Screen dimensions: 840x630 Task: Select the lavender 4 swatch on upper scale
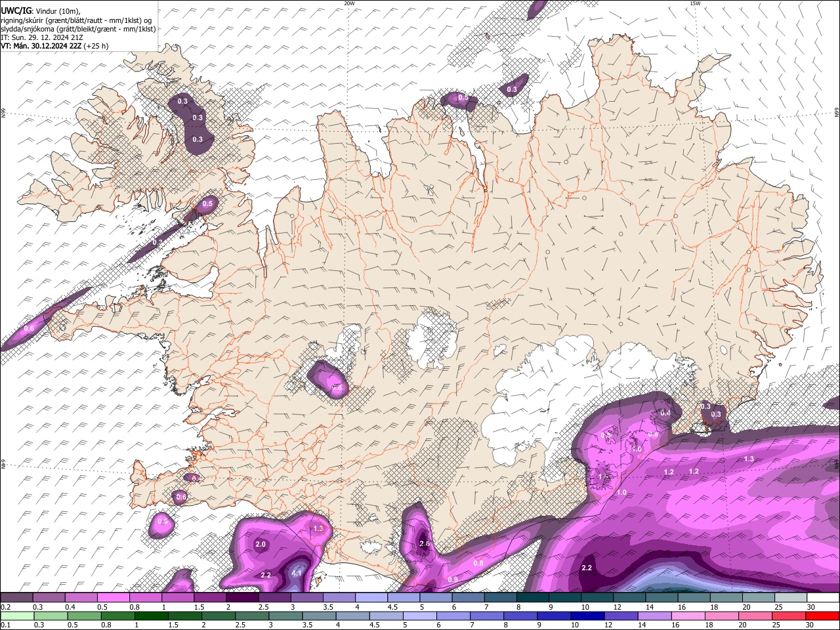pyautogui.click(x=371, y=598)
